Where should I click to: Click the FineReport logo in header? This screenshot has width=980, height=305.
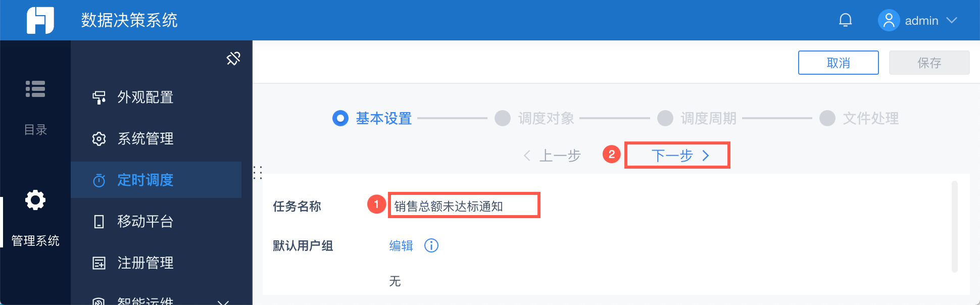40,20
